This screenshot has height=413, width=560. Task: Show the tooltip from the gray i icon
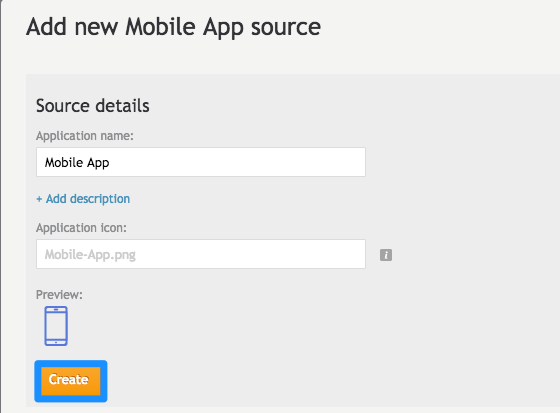point(386,255)
